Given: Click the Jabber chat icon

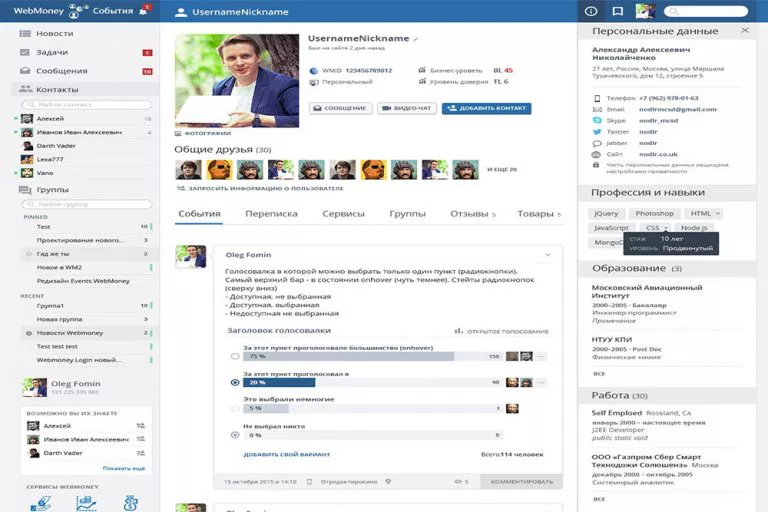Looking at the screenshot, I should pyautogui.click(x=597, y=143).
